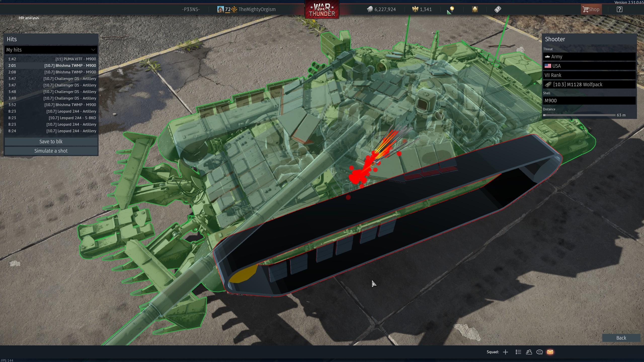
Task: Open the USA country selector
Action: point(589,66)
